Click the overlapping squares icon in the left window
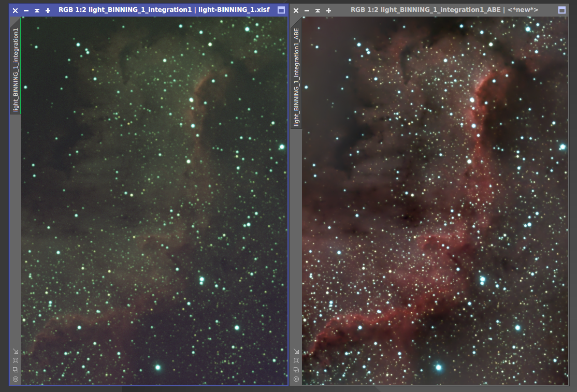 tap(15, 370)
